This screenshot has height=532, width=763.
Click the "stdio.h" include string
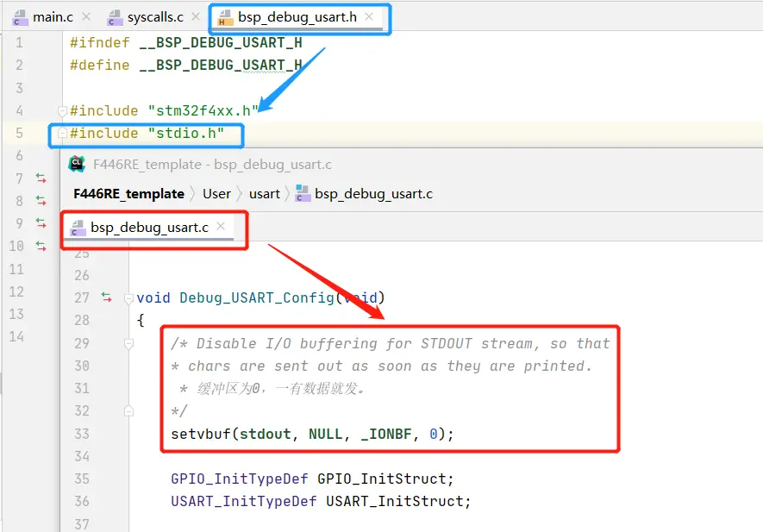[186, 134]
